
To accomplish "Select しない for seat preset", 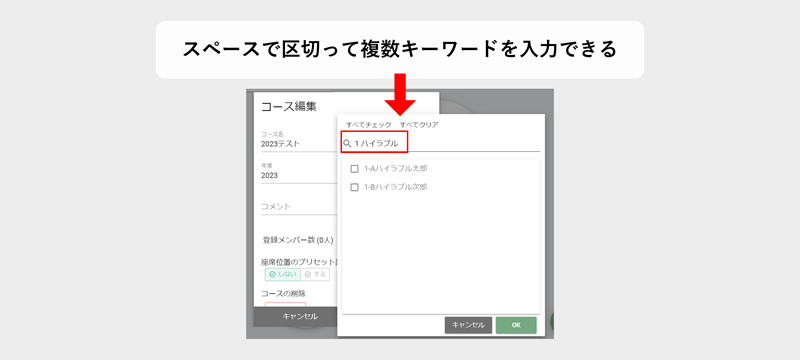I will coord(283,274).
